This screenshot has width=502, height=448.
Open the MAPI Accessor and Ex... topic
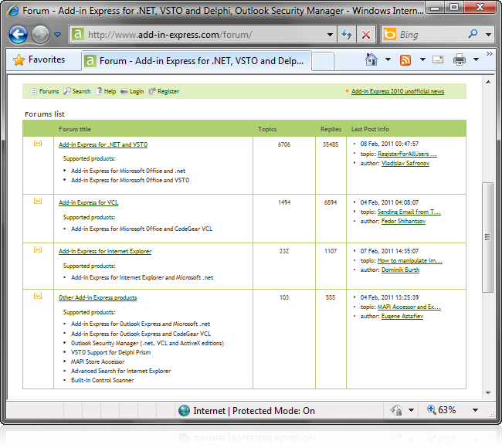pyautogui.click(x=409, y=307)
